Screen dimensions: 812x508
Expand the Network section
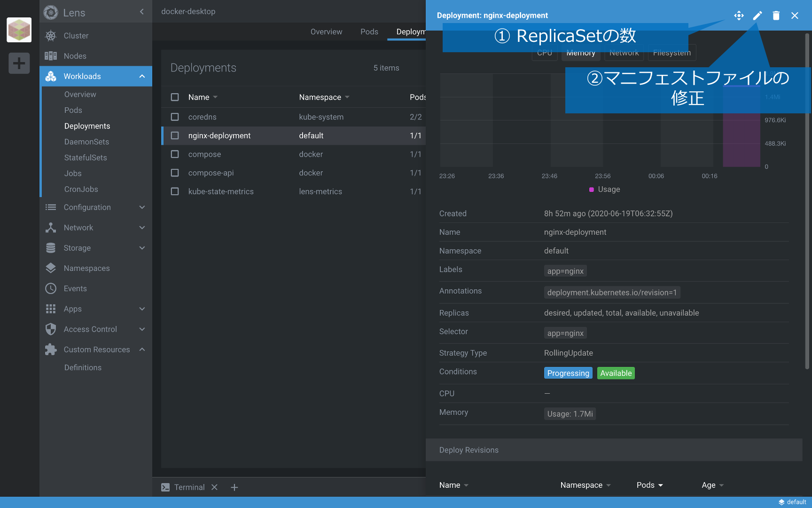pos(142,228)
